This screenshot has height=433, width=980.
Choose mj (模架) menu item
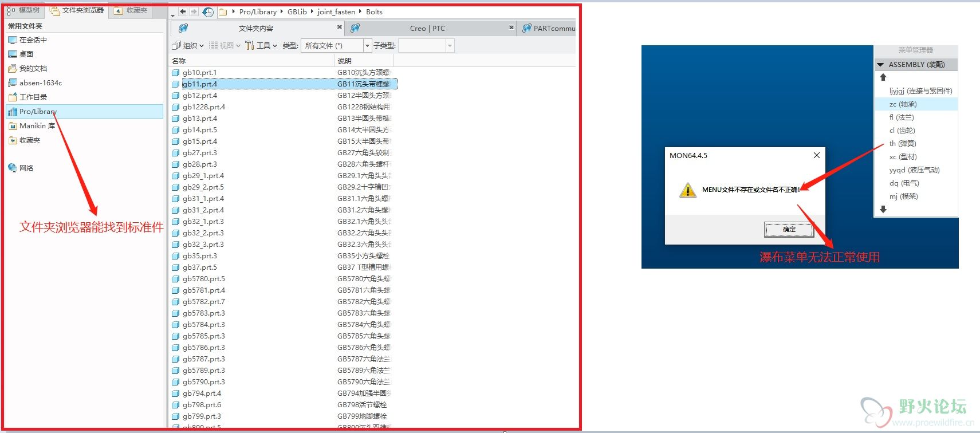(x=904, y=196)
